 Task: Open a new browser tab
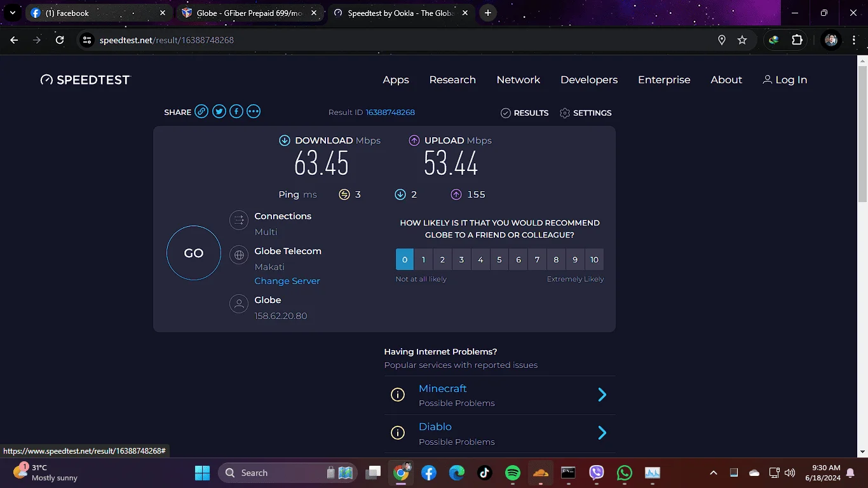487,13
